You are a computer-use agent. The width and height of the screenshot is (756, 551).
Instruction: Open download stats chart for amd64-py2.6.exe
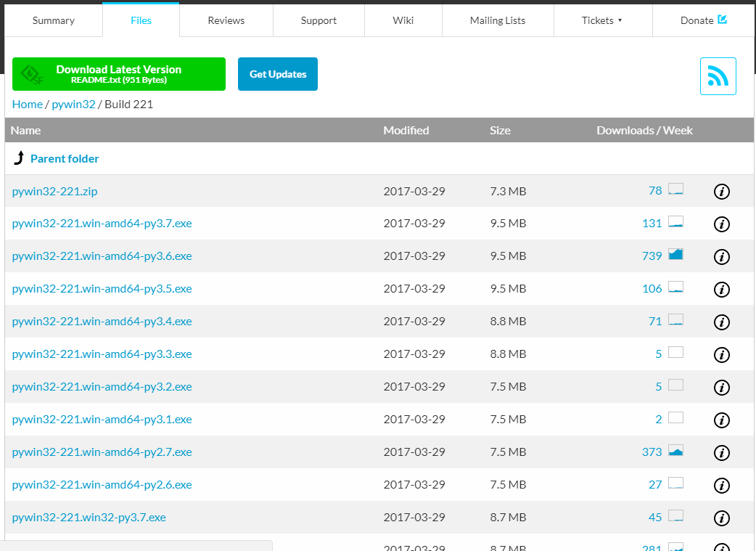(x=675, y=483)
